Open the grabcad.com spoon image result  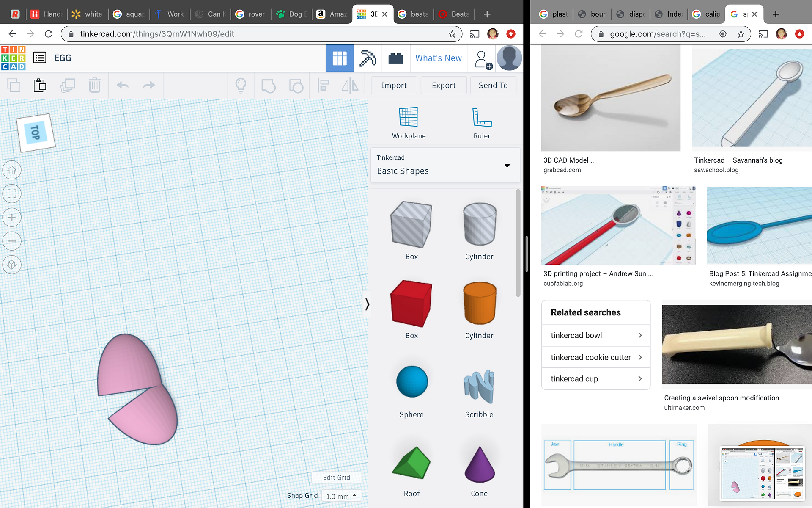(611, 98)
